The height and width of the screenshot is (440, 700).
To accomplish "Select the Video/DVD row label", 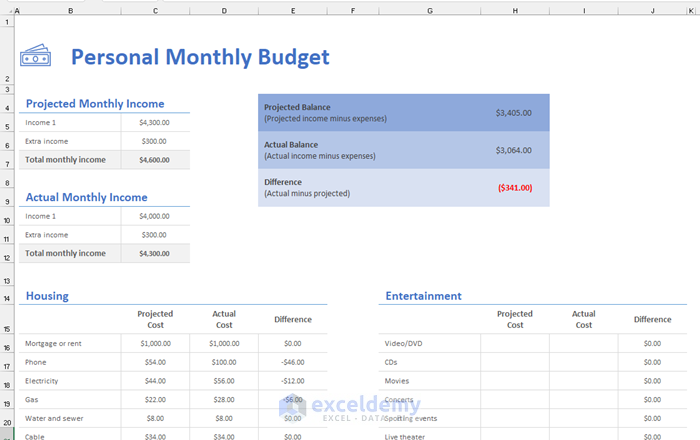I will [x=404, y=344].
